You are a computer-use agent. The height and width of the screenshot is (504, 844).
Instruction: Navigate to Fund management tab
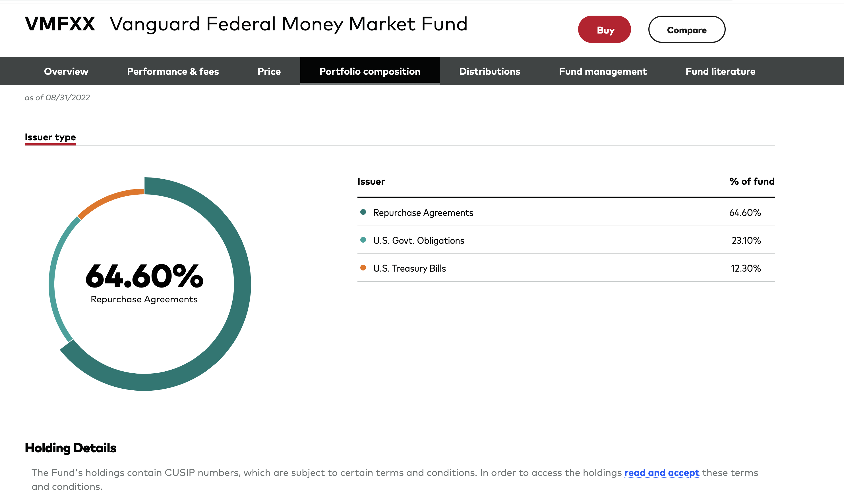click(603, 71)
